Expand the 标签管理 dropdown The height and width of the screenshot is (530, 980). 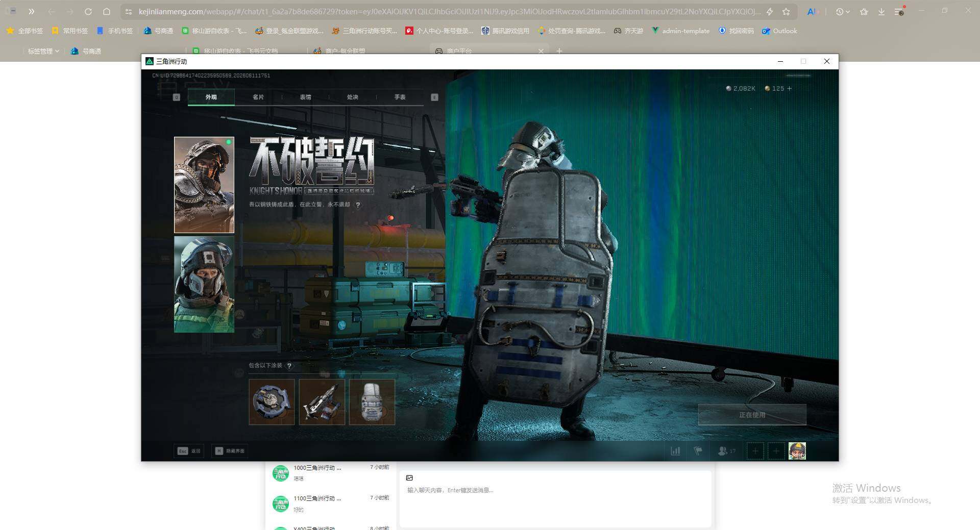(x=43, y=51)
